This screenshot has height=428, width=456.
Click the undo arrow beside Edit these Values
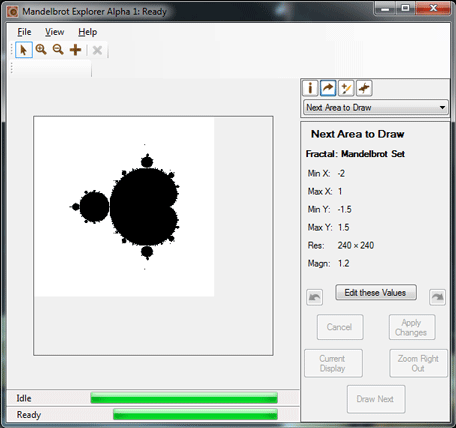pos(314,297)
